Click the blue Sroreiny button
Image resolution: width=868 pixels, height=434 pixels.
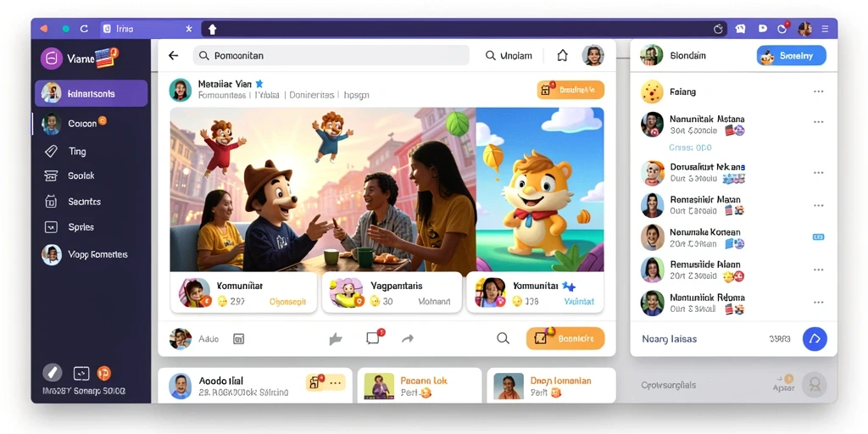pos(791,56)
